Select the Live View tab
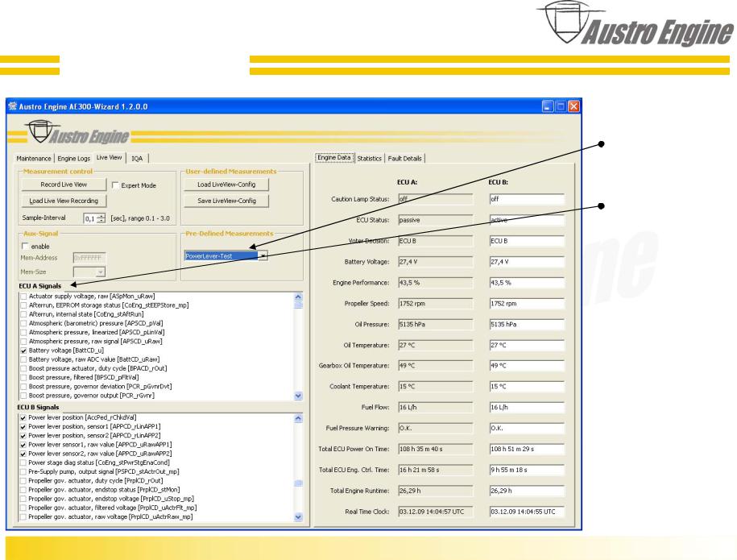 pyautogui.click(x=109, y=157)
